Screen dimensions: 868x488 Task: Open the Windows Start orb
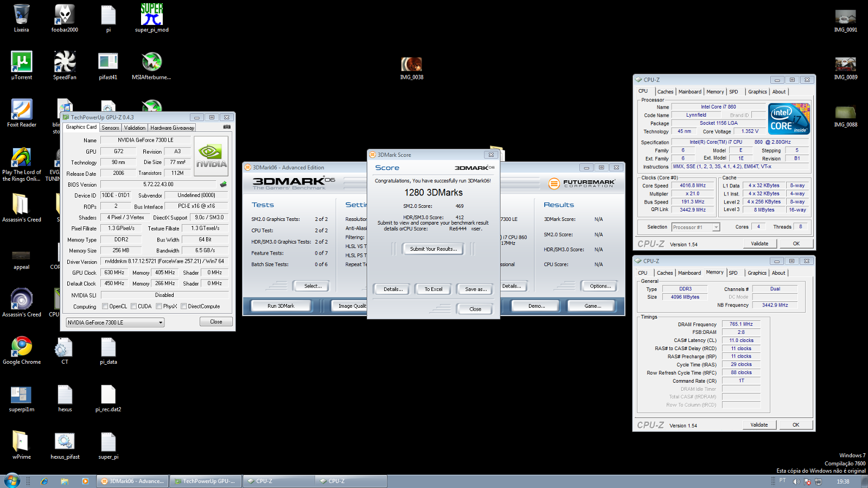coord(11,480)
